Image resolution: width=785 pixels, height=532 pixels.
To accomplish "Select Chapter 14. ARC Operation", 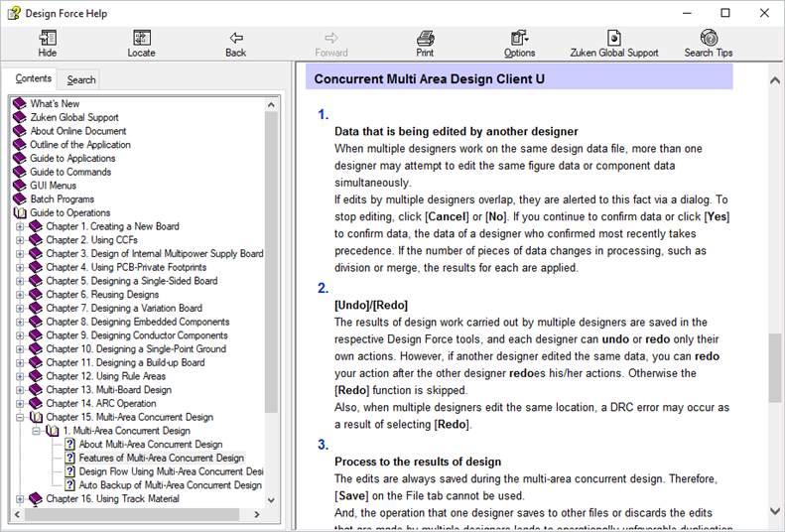I will 100,403.
